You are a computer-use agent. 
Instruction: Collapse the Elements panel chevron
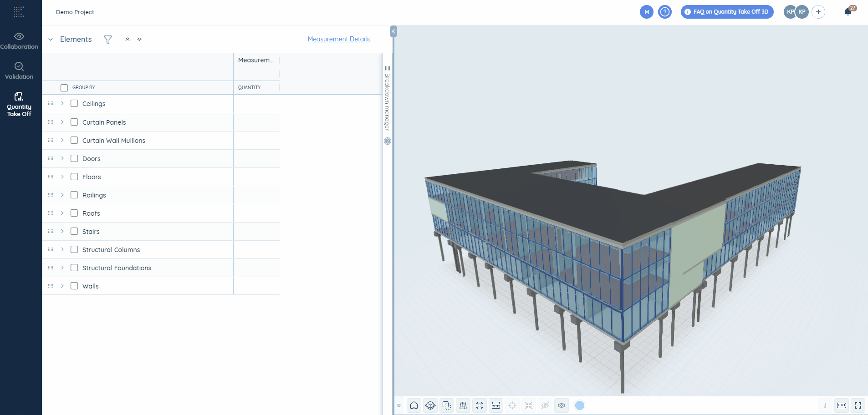pos(51,40)
